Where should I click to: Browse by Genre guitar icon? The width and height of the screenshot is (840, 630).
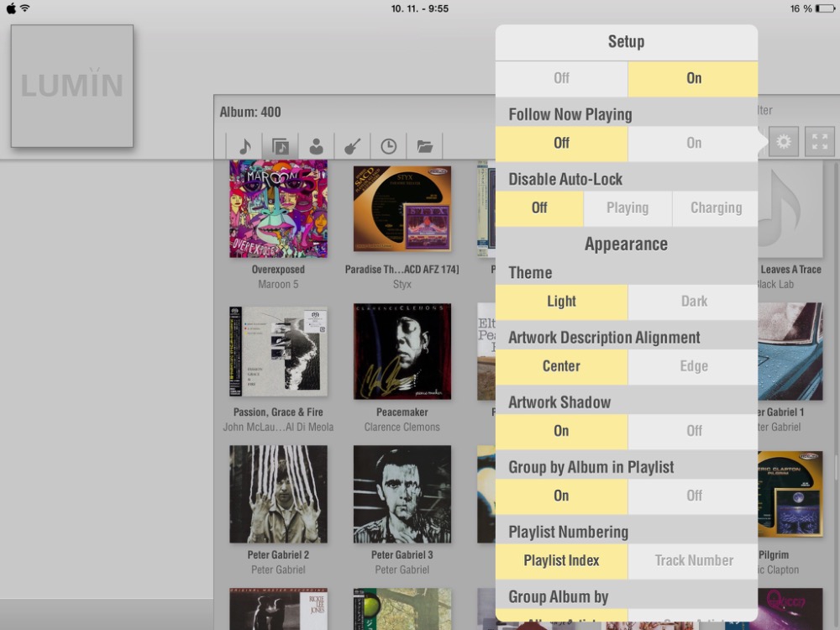tap(352, 145)
